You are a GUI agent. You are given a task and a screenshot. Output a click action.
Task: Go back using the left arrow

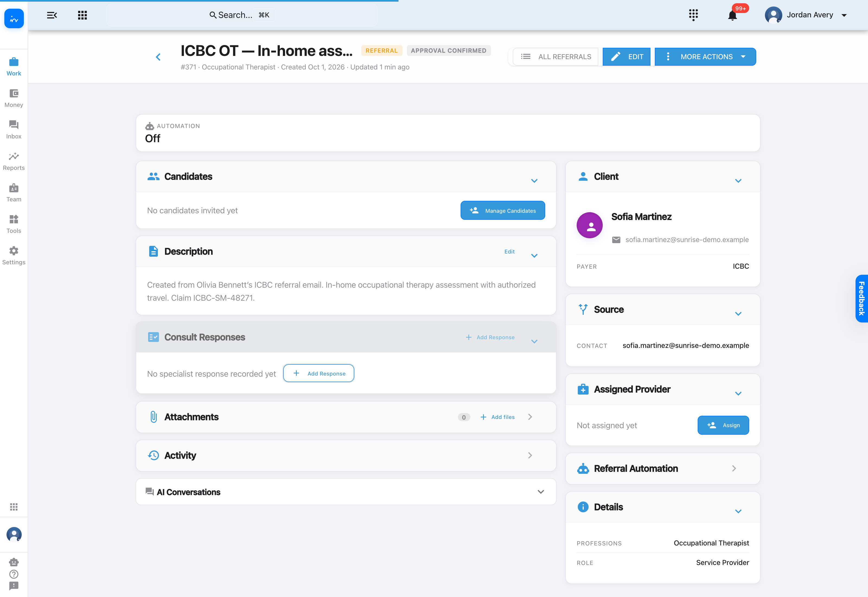158,57
